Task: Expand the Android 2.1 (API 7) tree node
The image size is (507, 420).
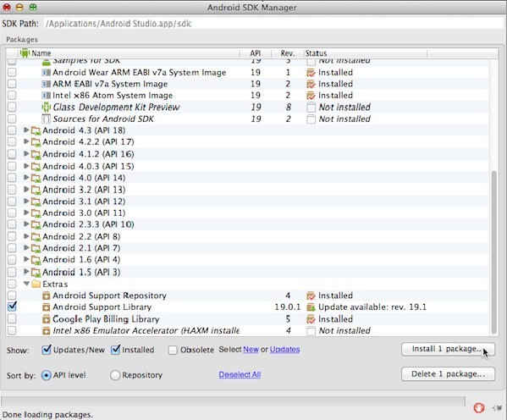Action: pyautogui.click(x=26, y=248)
